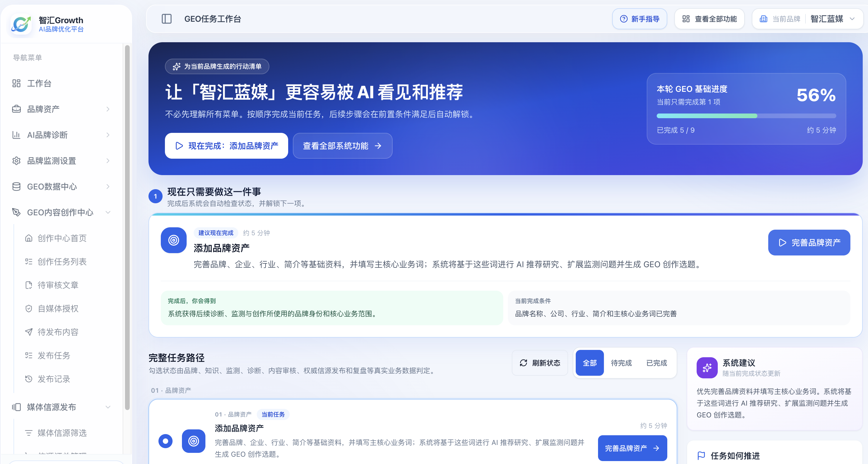The image size is (868, 464).
Task: Click the sparkle icon in 为当前品牌生成的行动清单 badge
Action: [x=176, y=66]
